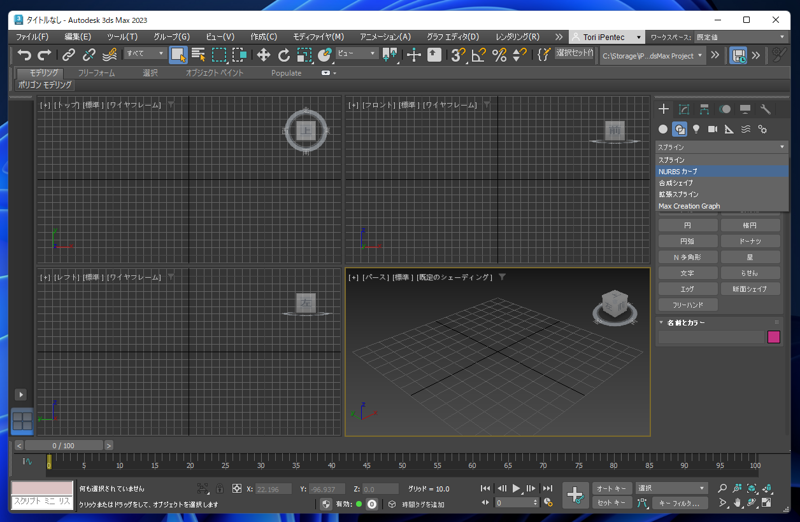Choose 拡張スプライン from the dropdown list
800x522 pixels.
721,194
